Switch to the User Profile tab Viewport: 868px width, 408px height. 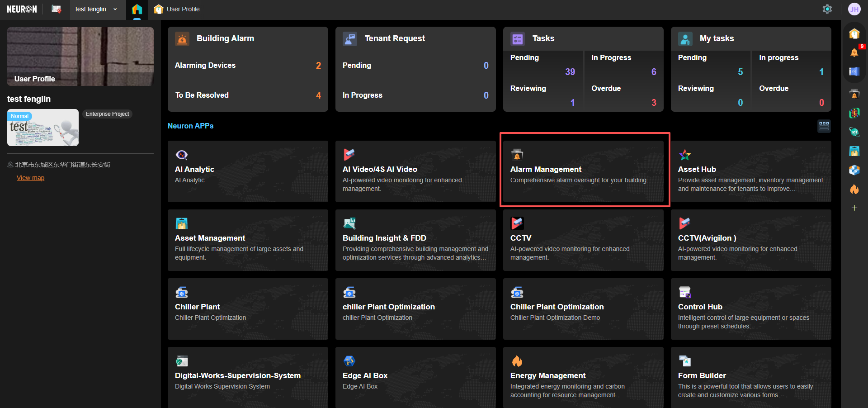(177, 9)
